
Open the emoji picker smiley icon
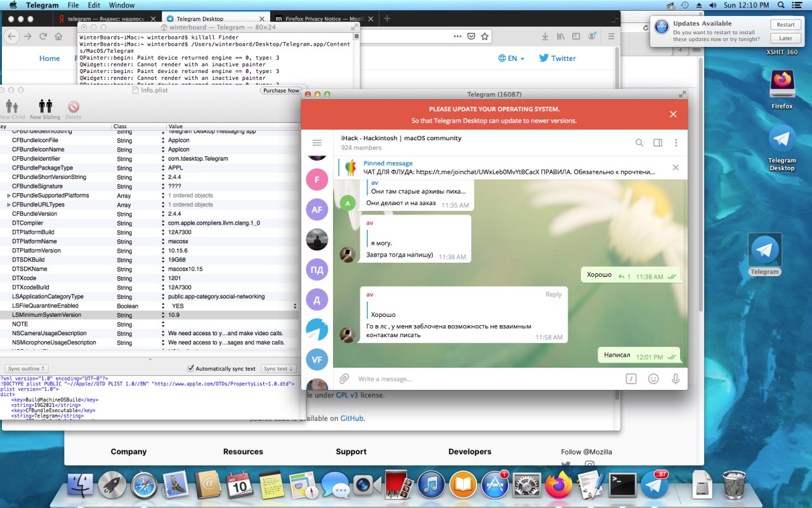(653, 378)
